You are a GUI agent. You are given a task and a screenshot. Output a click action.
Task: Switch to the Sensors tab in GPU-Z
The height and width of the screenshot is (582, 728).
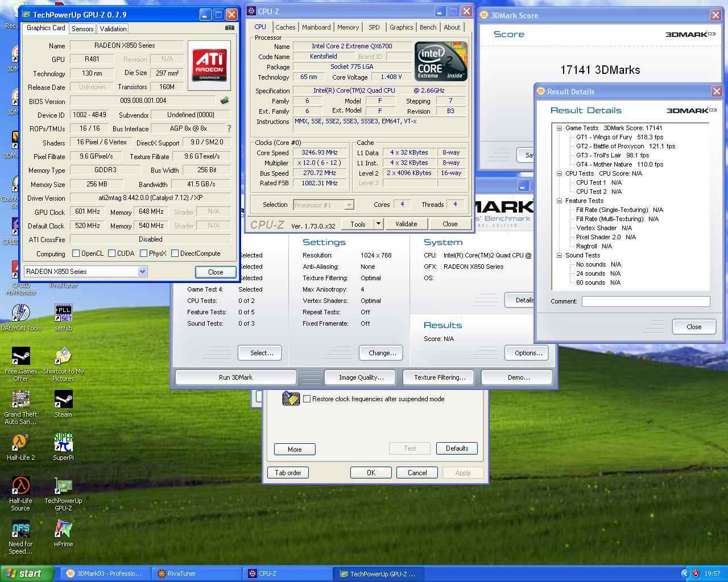point(82,28)
